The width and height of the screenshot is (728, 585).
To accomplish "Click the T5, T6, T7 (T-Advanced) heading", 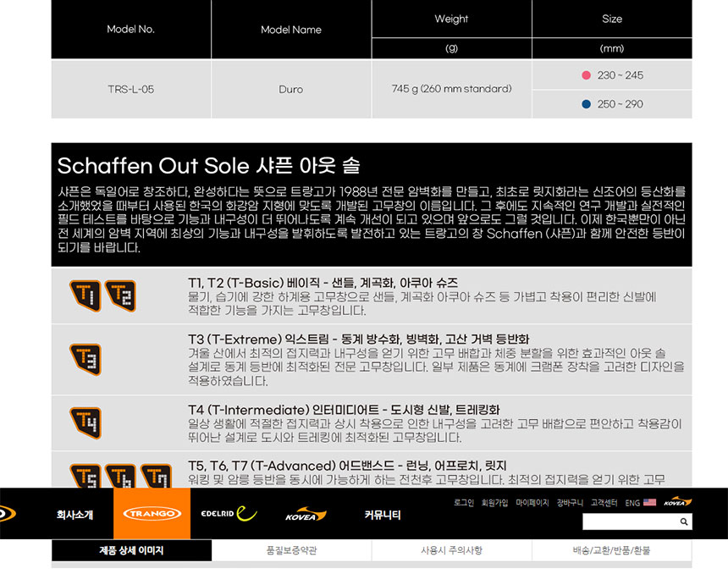I will 347,466.
